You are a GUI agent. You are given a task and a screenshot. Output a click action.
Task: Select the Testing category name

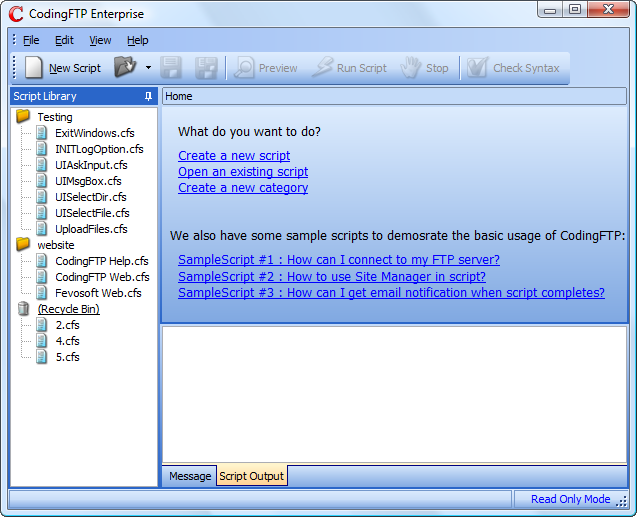pyautogui.click(x=55, y=117)
